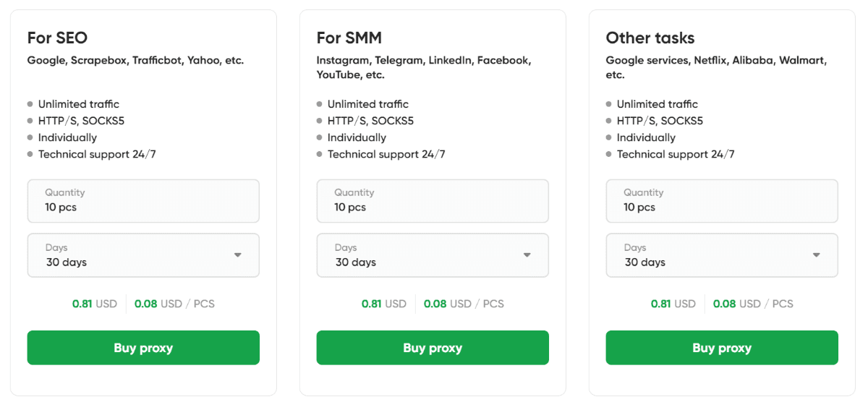Click the Google services, Netflix, Alibaba description text
This screenshot has height=410, width=868.
(716, 67)
